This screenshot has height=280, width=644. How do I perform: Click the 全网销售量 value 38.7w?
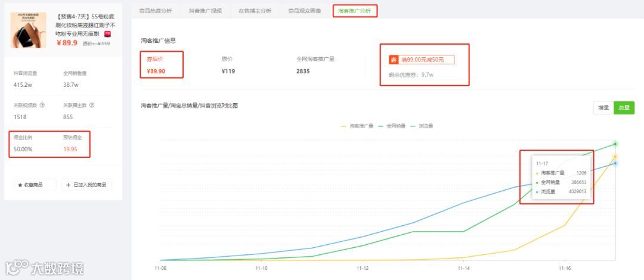click(x=70, y=85)
